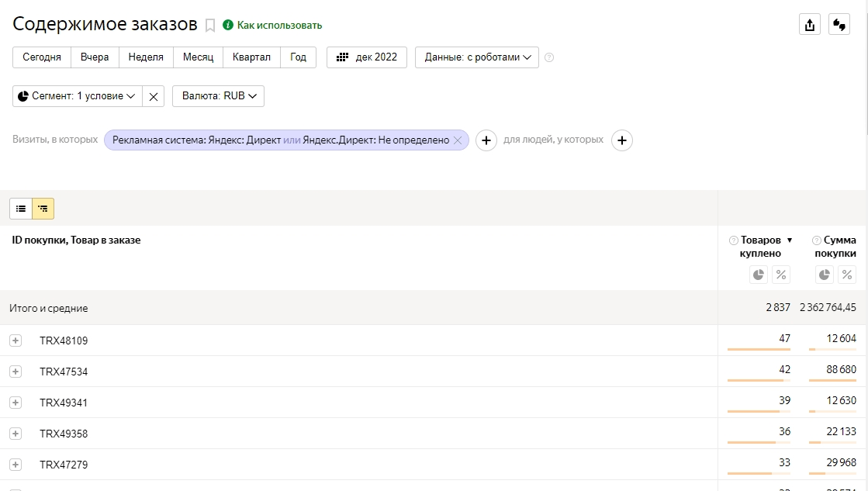Clear the segment with the X button

tap(154, 96)
